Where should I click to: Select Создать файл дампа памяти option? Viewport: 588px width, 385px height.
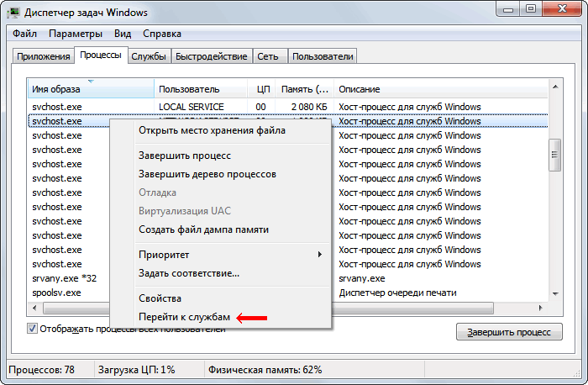point(203,229)
